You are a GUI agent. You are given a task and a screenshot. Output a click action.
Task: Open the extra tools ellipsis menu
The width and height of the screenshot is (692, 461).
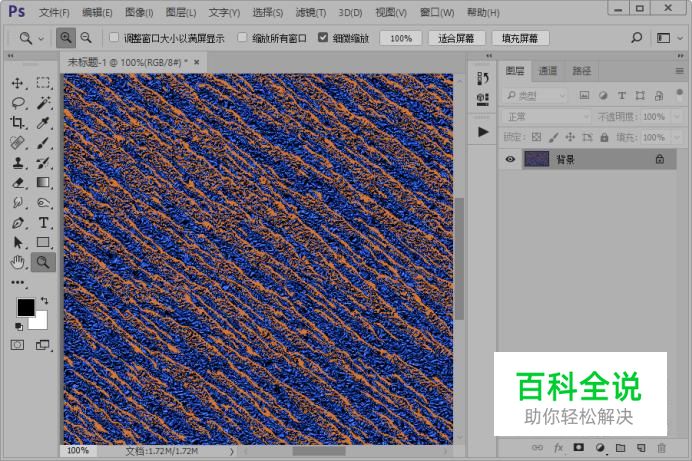[18, 282]
